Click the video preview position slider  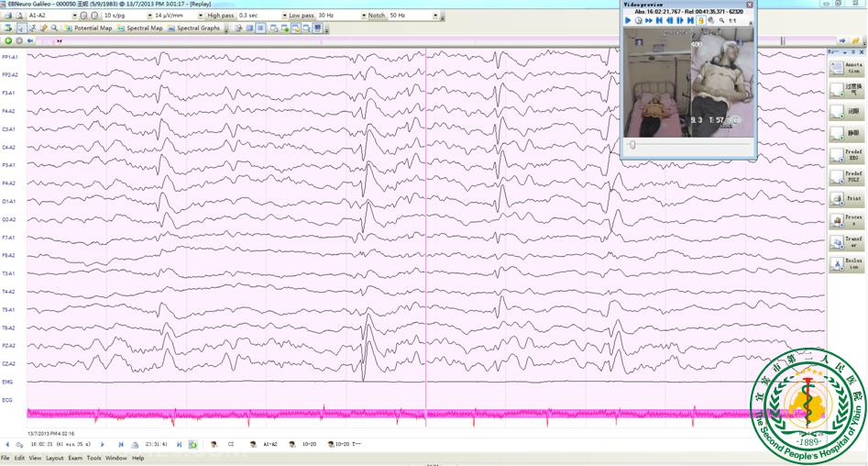(632, 146)
